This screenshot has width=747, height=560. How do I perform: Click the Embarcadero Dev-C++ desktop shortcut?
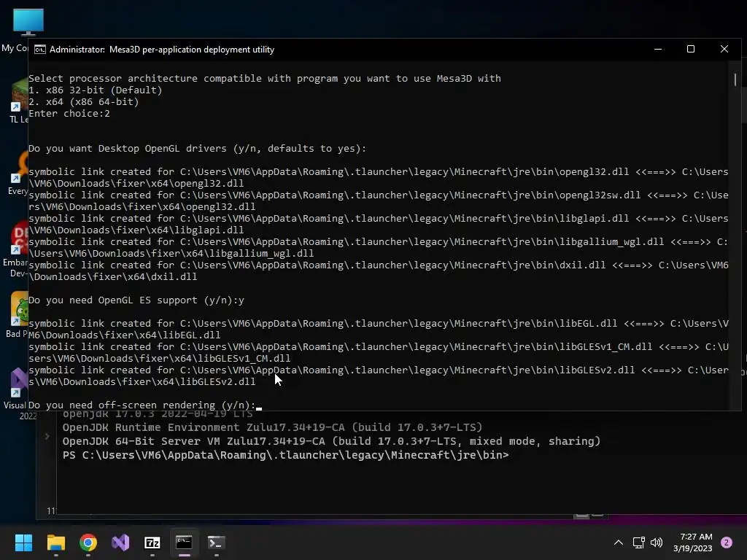(x=15, y=249)
